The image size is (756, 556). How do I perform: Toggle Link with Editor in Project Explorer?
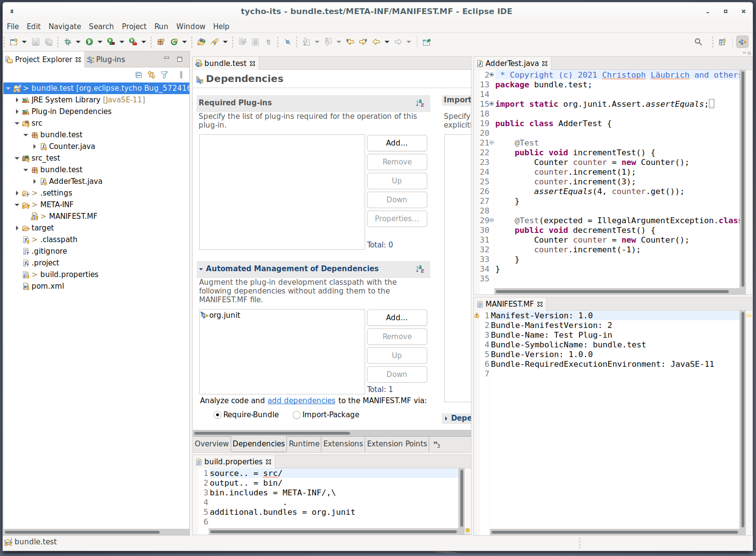(x=151, y=75)
